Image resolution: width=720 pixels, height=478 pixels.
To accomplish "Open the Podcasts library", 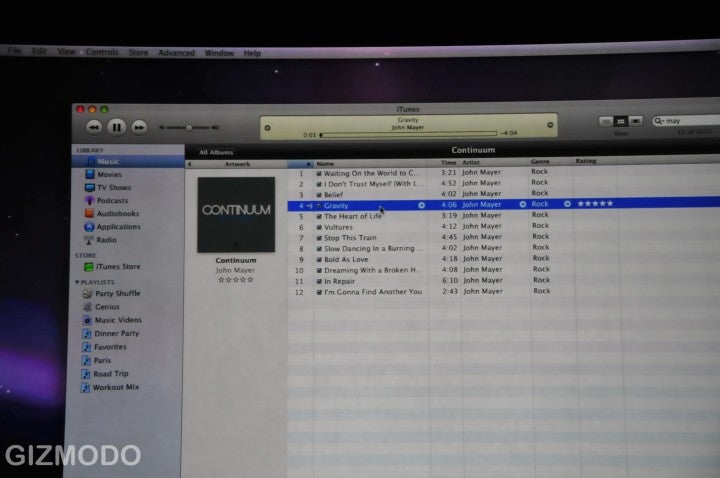I will 107,201.
